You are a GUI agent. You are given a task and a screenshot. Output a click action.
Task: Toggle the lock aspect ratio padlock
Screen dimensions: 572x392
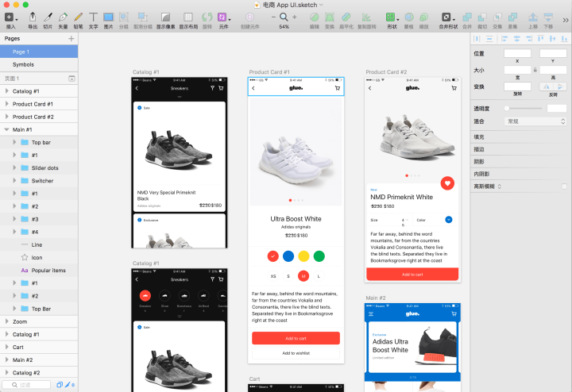535,70
